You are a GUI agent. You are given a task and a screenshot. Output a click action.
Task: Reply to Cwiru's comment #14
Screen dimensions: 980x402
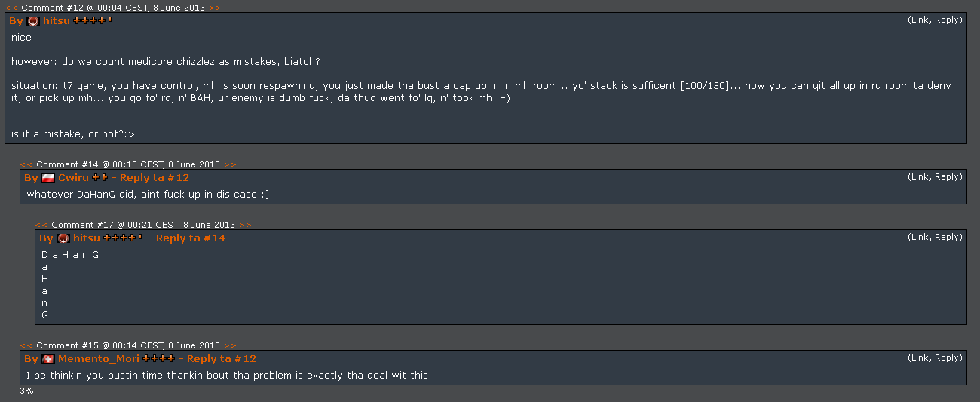coord(948,177)
